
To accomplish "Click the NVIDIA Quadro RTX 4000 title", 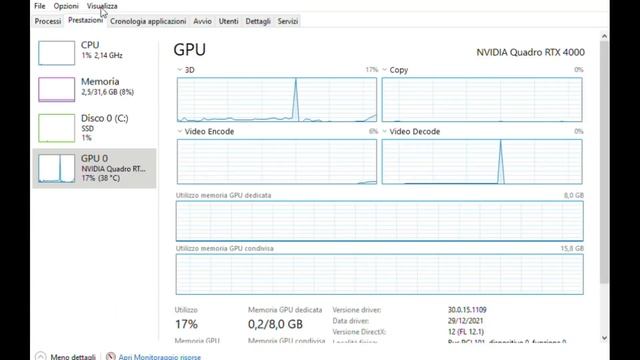I will [x=531, y=52].
